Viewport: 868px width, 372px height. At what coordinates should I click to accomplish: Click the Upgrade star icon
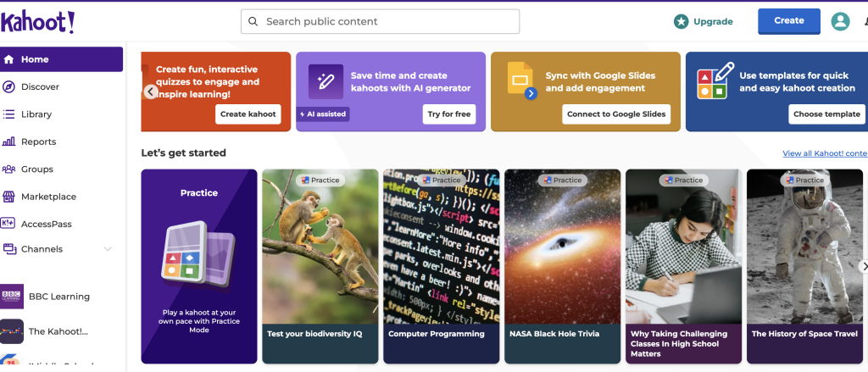pyautogui.click(x=681, y=21)
